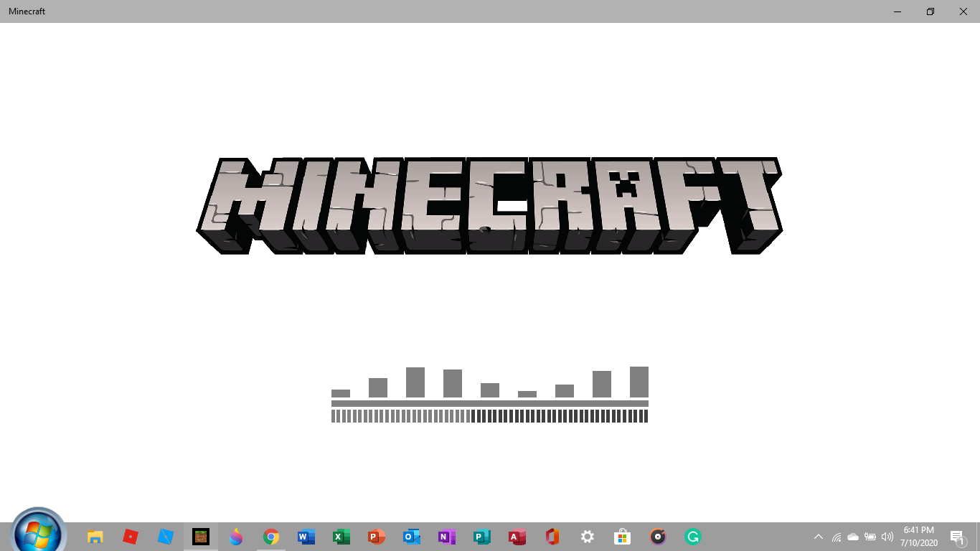This screenshot has height=551, width=980.
Task: Click the "Minecraft" window title text
Action: tap(27, 11)
